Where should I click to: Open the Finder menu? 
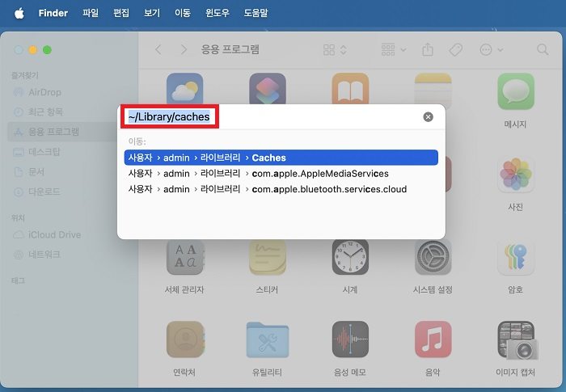53,13
